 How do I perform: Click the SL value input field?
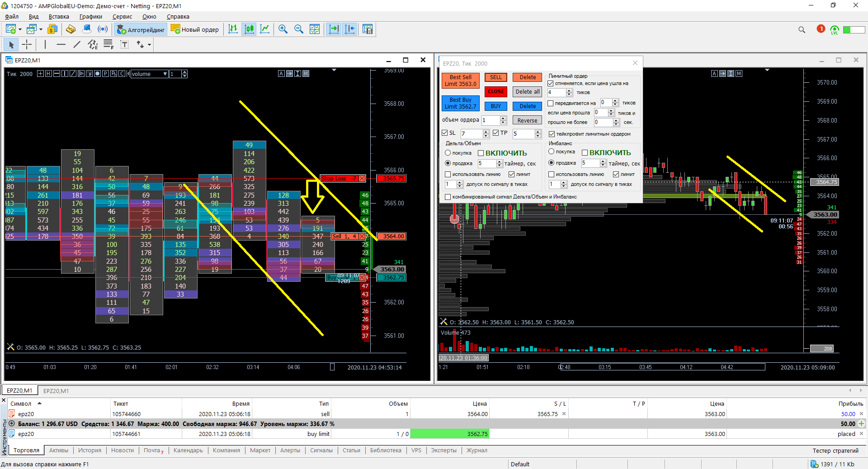(472, 134)
